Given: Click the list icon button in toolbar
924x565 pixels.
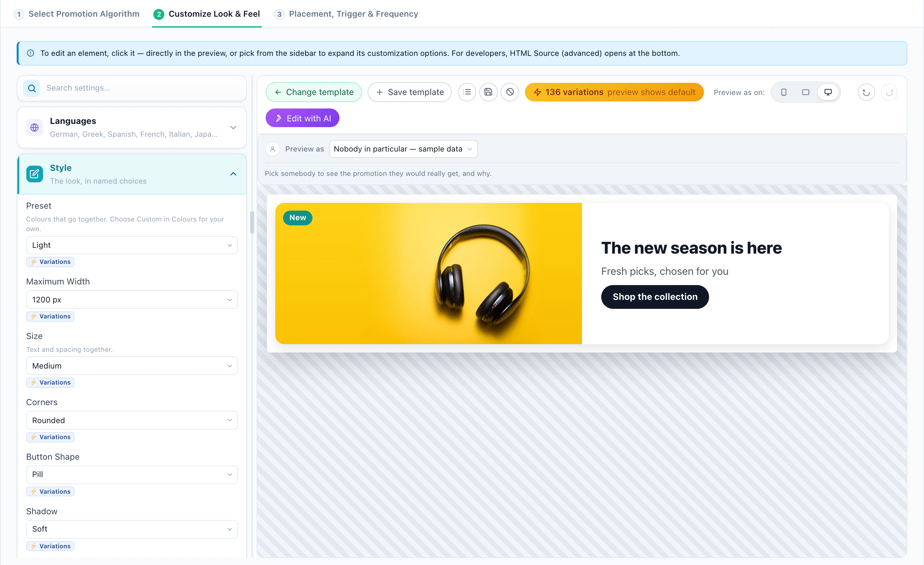Looking at the screenshot, I should (x=467, y=92).
